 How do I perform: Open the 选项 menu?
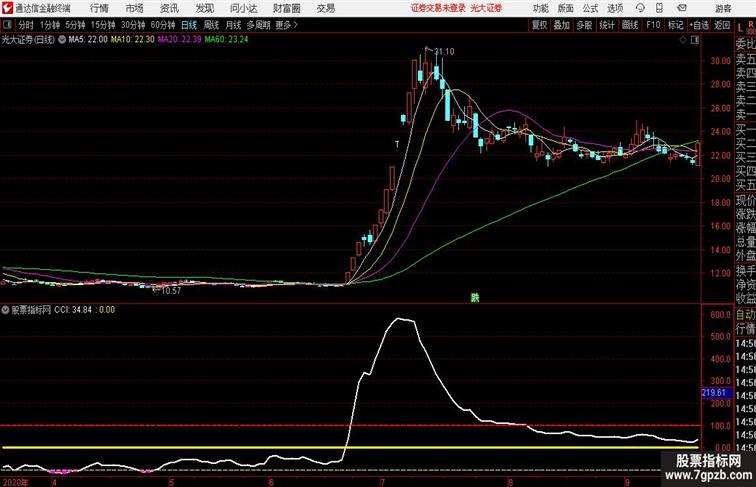point(615,8)
